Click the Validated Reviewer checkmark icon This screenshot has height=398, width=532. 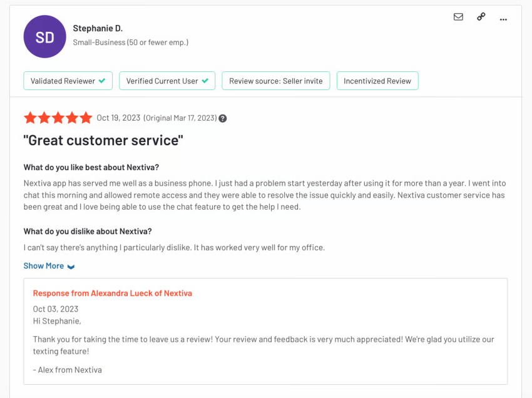pos(101,81)
